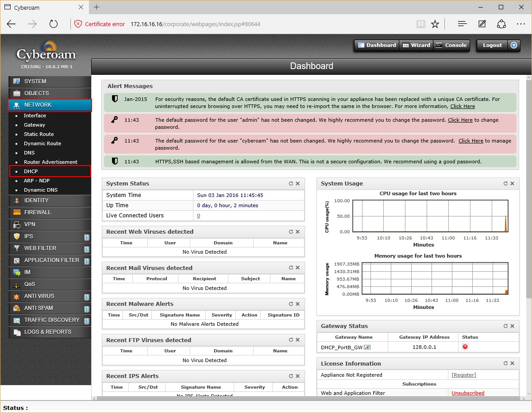Select Gateway under Network

coord(35,125)
